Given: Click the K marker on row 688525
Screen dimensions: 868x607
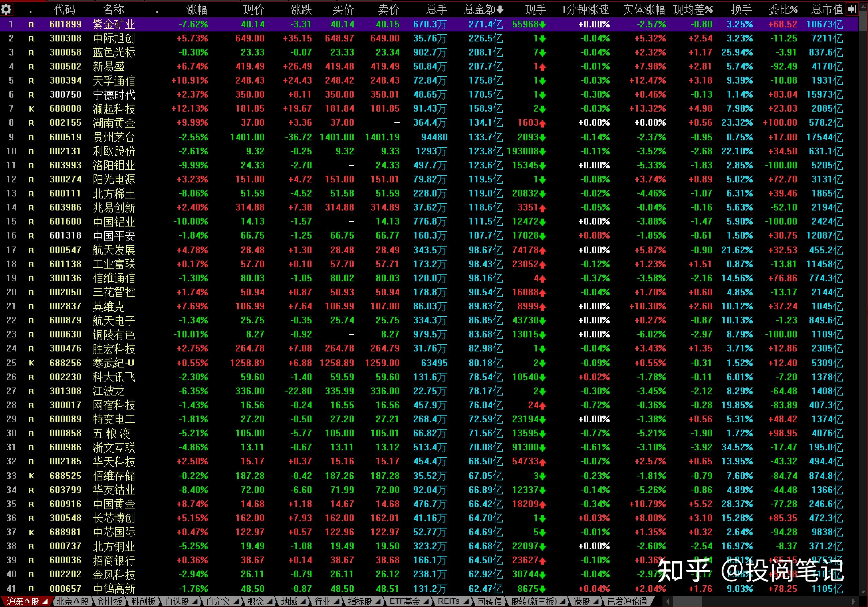Looking at the screenshot, I should pos(31,476).
